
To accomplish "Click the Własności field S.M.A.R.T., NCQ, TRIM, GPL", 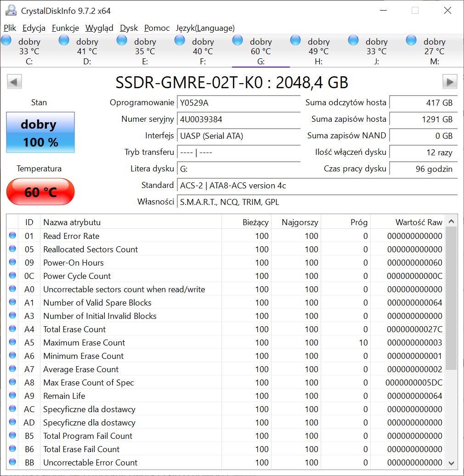I will 317,202.
